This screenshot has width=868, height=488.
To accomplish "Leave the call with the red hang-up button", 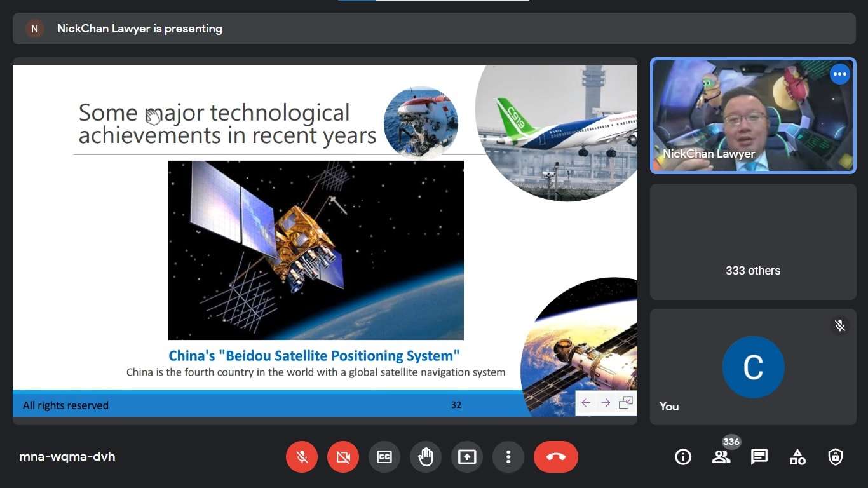I will 556,457.
